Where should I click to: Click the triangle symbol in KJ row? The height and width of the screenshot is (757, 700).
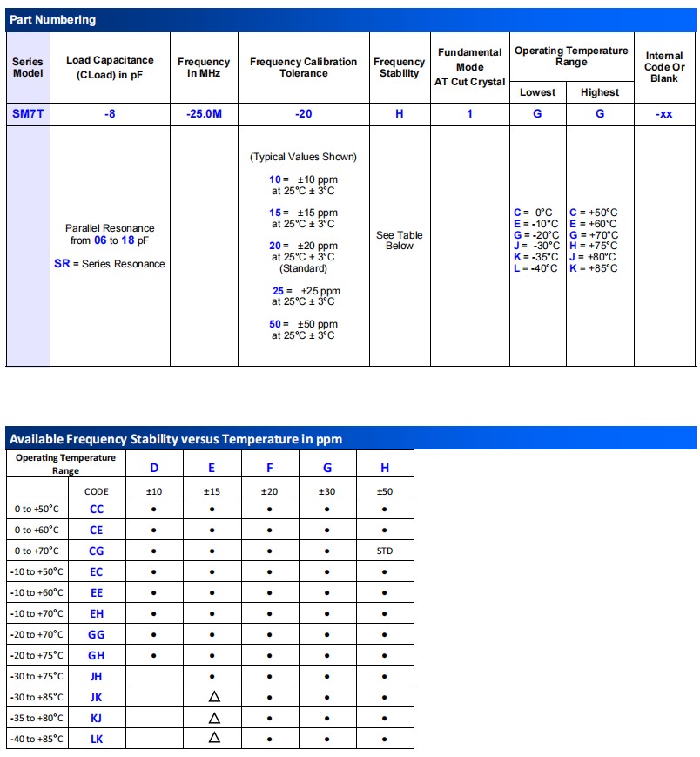214,718
